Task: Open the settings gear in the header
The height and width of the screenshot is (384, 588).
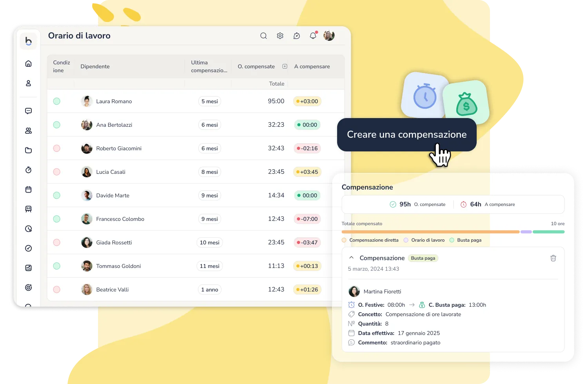Action: (x=280, y=36)
